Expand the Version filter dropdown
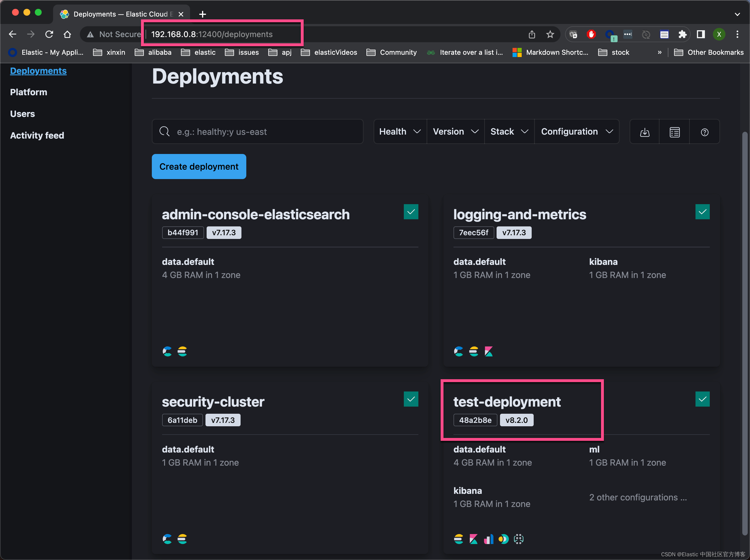750x560 pixels. coord(455,131)
